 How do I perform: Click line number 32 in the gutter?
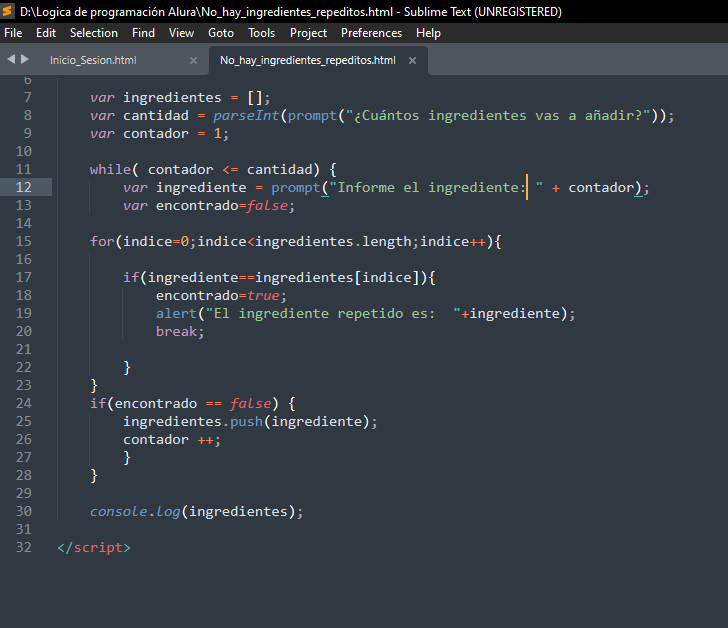click(24, 547)
